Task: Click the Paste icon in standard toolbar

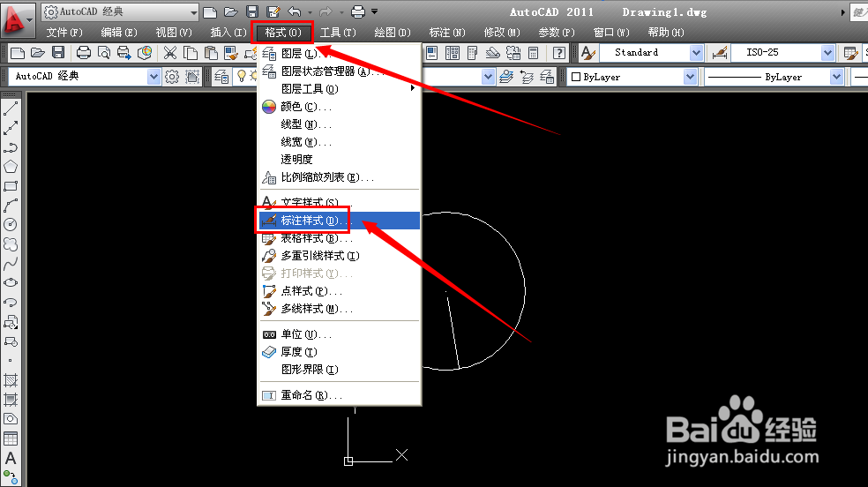Action: [x=211, y=53]
